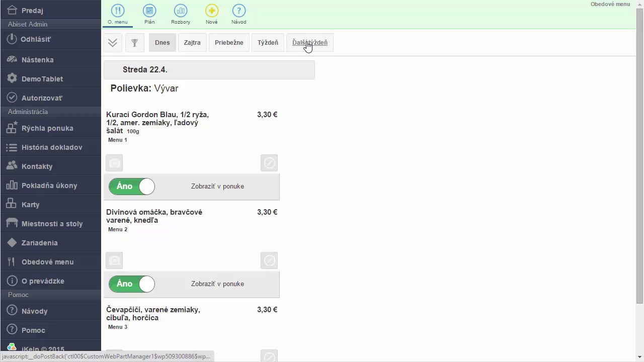Image resolution: width=644 pixels, height=362 pixels.
Task: Select the Dnes tab
Action: [x=162, y=43]
